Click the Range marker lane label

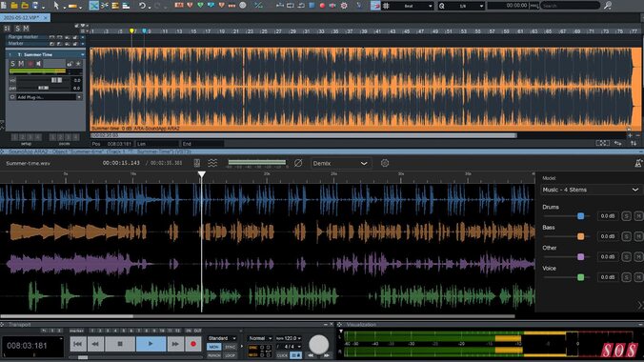pos(24,37)
